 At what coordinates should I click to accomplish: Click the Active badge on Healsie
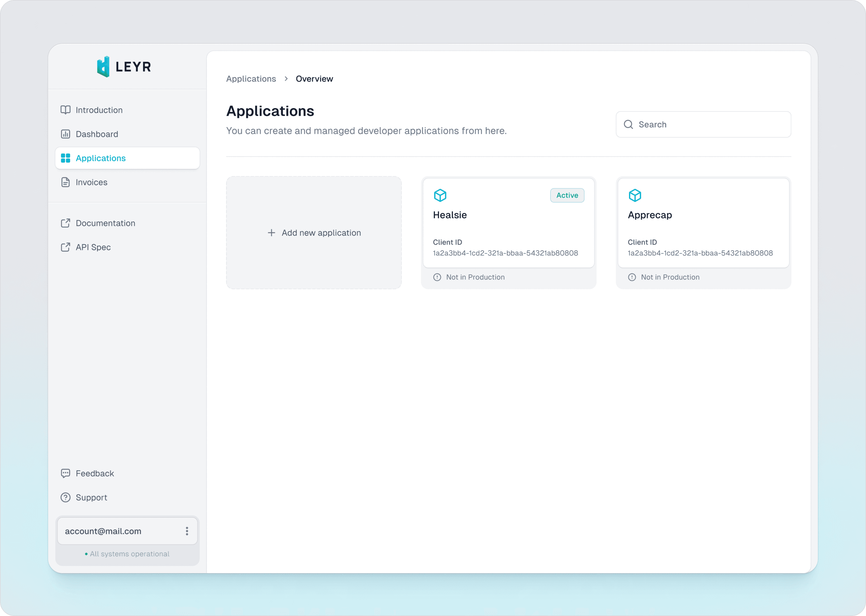(x=567, y=195)
